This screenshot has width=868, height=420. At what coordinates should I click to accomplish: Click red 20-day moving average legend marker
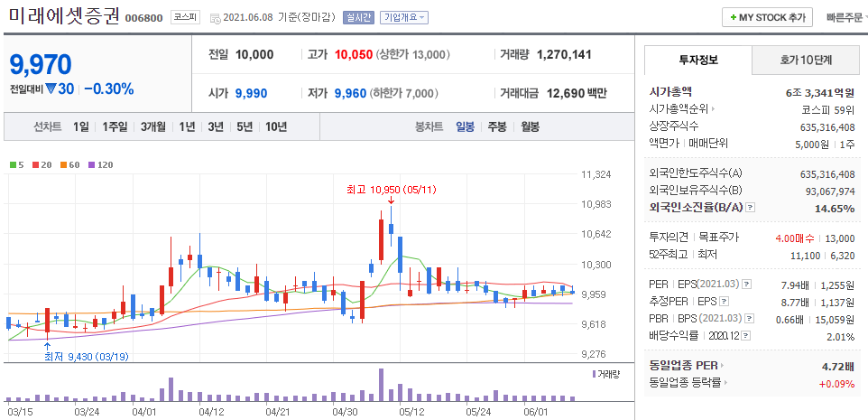coord(35,164)
